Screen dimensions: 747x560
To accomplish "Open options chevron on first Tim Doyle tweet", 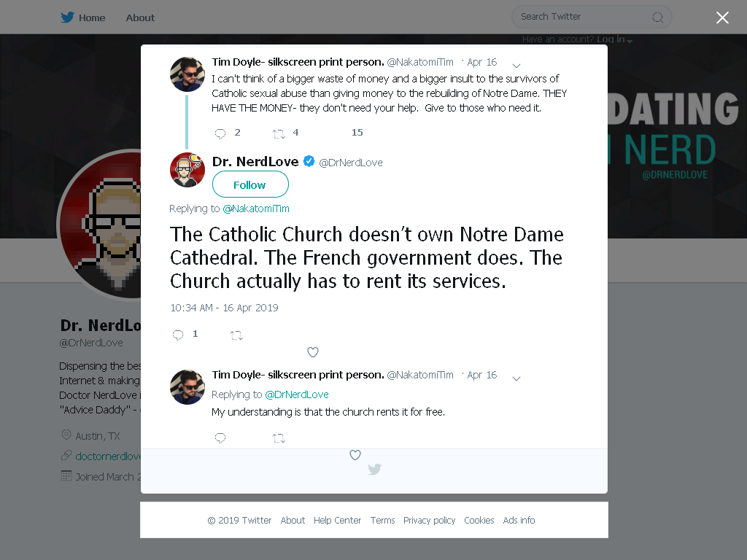I will coord(516,65).
